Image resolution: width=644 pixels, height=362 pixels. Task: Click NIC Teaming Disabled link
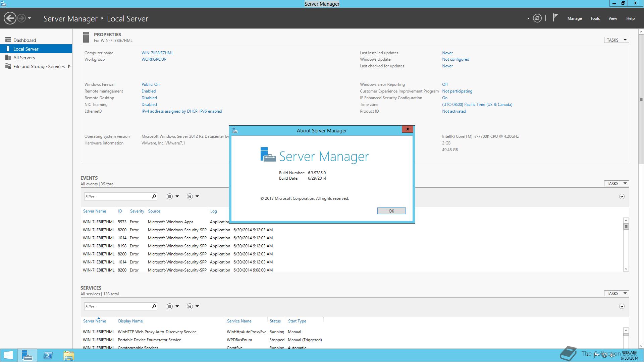(149, 105)
